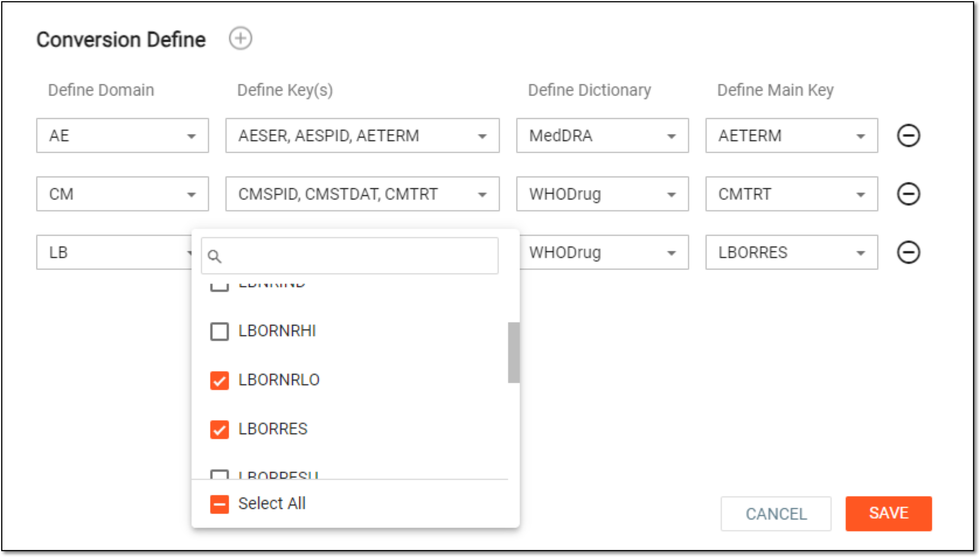Image resolution: width=980 pixels, height=557 pixels.
Task: Open the AETERM main key dropdown
Action: coord(791,136)
